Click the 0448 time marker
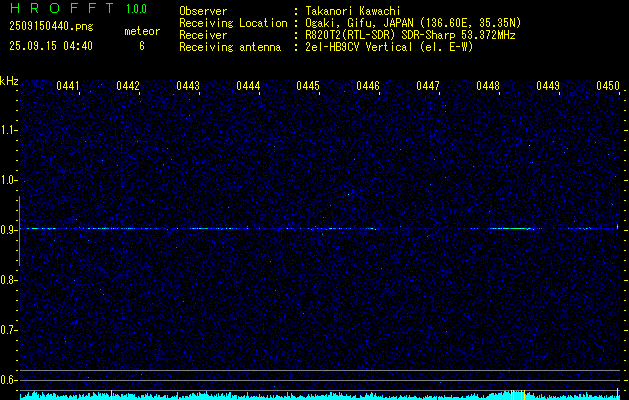 click(x=488, y=87)
